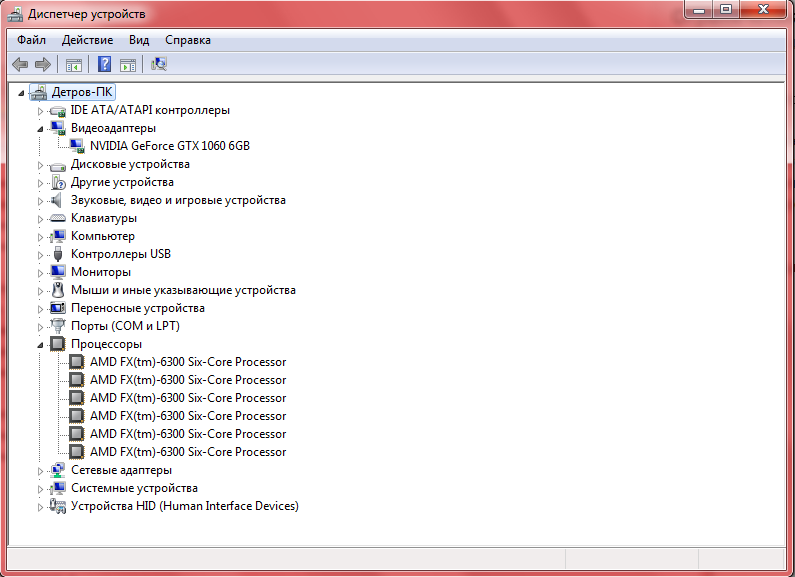This screenshot has width=795, height=577.
Task: Show the action pane toolbar icon
Action: point(128,65)
